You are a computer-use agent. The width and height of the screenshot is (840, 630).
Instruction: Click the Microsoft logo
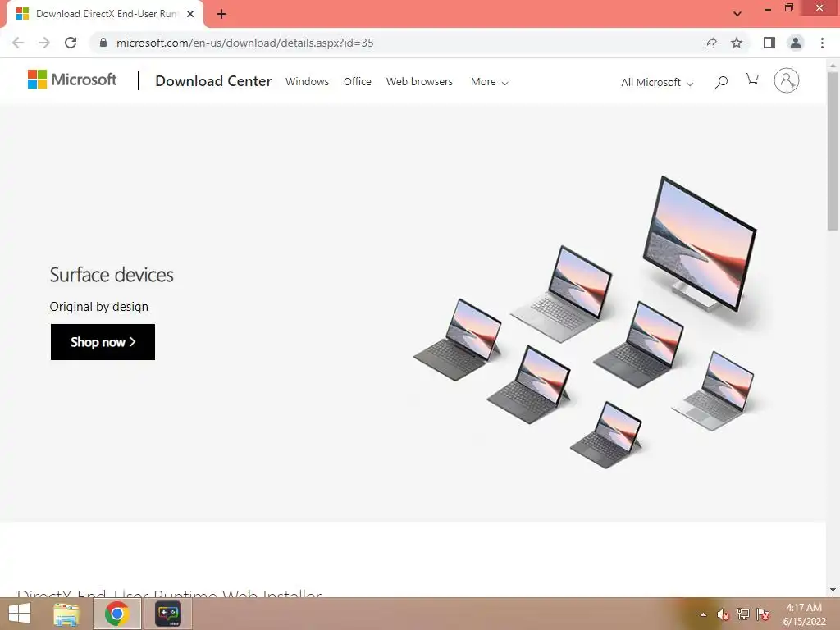coord(72,80)
